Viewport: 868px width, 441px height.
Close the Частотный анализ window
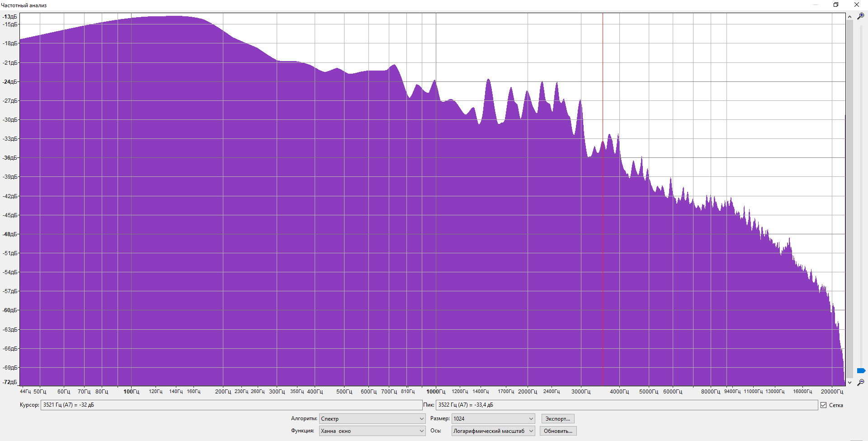[856, 5]
